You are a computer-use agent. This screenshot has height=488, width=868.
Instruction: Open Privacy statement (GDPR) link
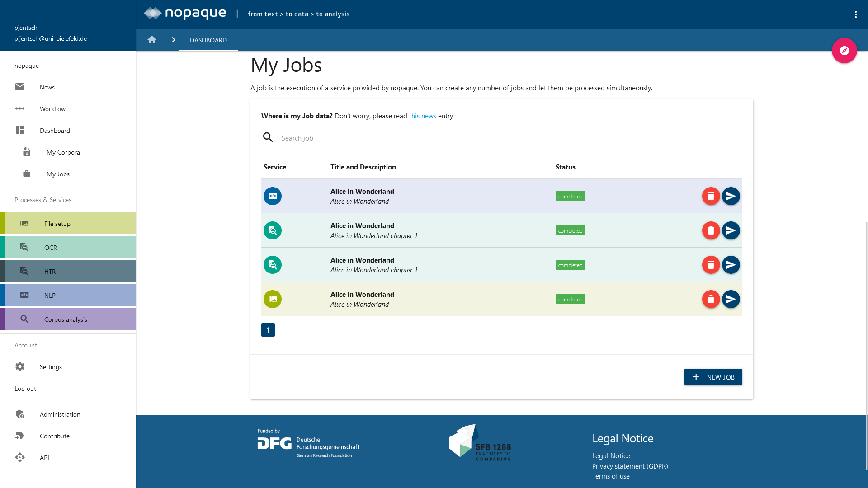(630, 466)
